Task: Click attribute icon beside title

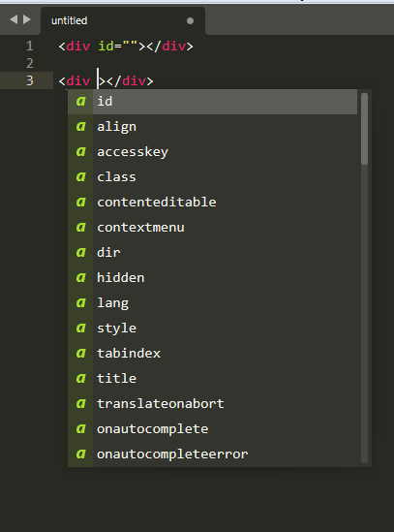Action: [x=80, y=378]
